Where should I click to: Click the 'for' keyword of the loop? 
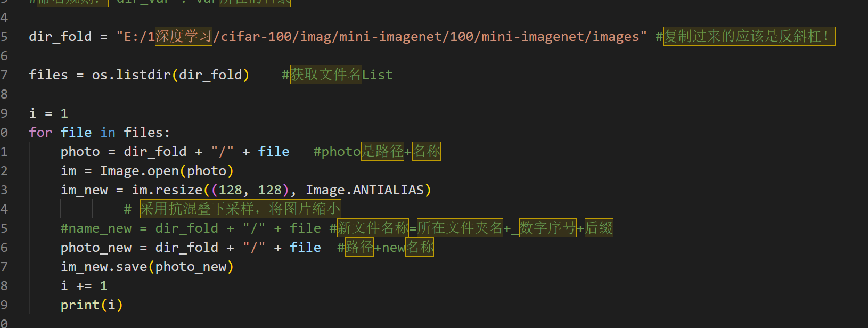pyautogui.click(x=40, y=133)
